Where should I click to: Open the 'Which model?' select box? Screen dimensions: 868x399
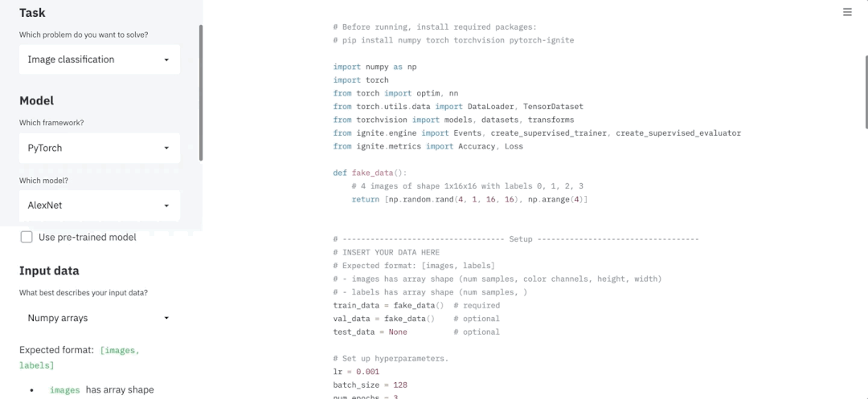pyautogui.click(x=100, y=206)
